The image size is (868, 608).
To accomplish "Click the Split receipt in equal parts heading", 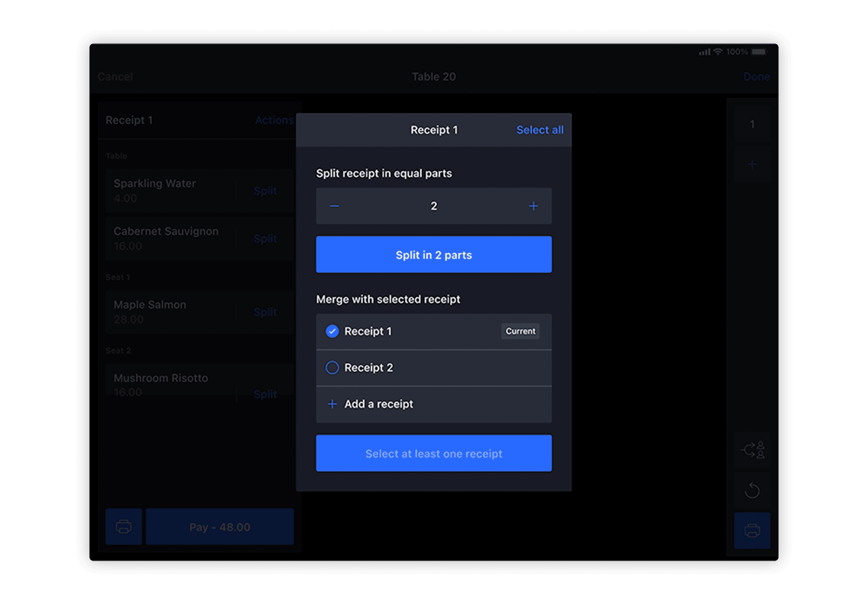I will 384,173.
